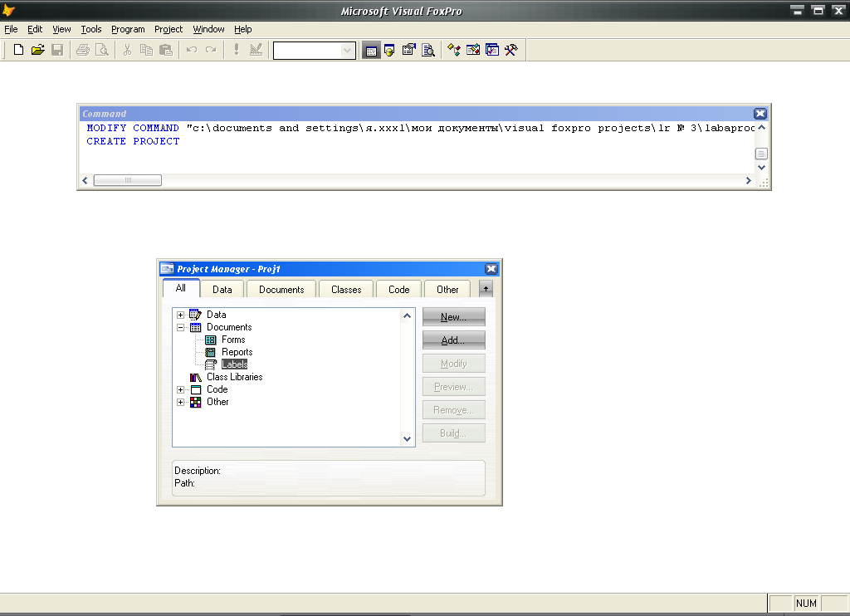
Task: Open the Object Browser toolbar icon
Action: point(473,51)
